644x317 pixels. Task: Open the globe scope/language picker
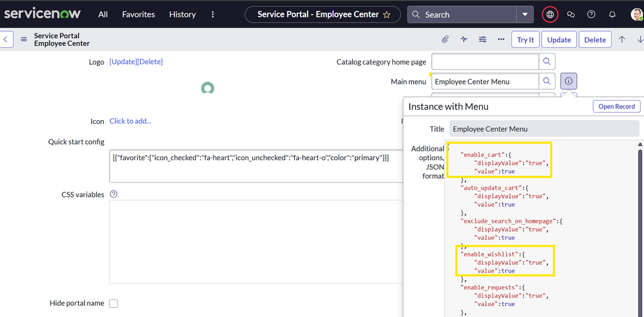[550, 14]
